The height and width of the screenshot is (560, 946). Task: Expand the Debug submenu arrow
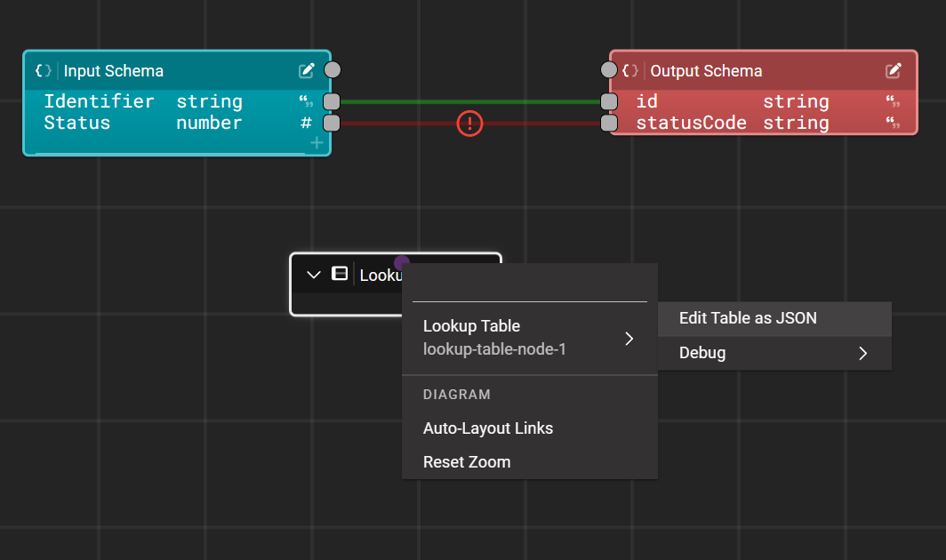(x=862, y=353)
